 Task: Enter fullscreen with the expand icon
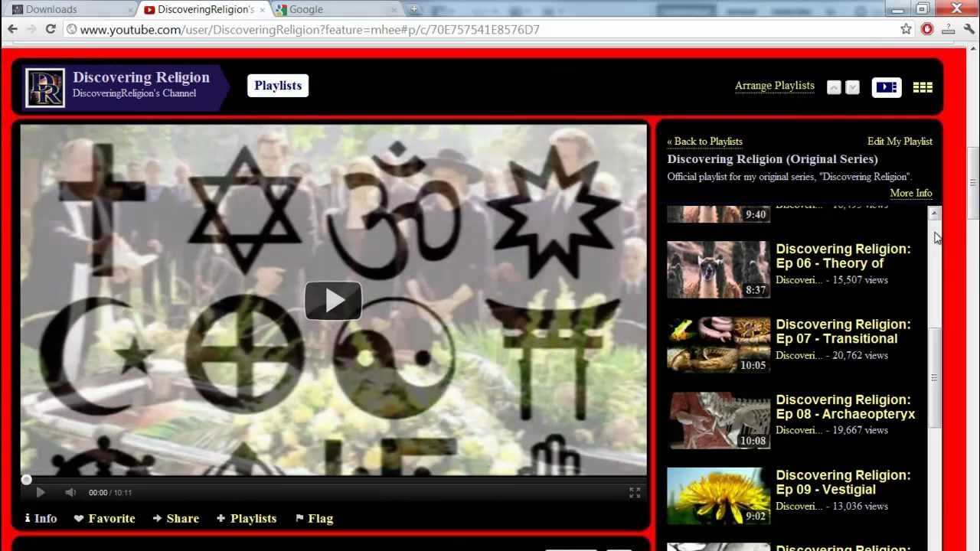(x=635, y=492)
